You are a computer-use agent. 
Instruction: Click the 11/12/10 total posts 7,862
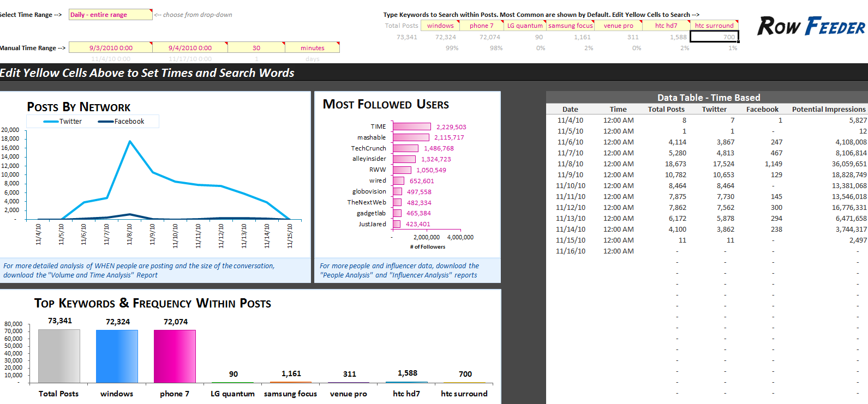[678, 207]
